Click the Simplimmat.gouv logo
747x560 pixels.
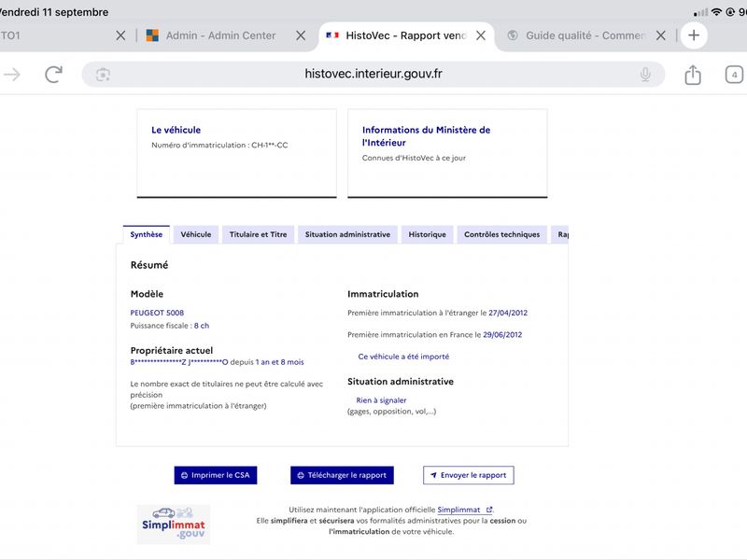click(x=174, y=525)
